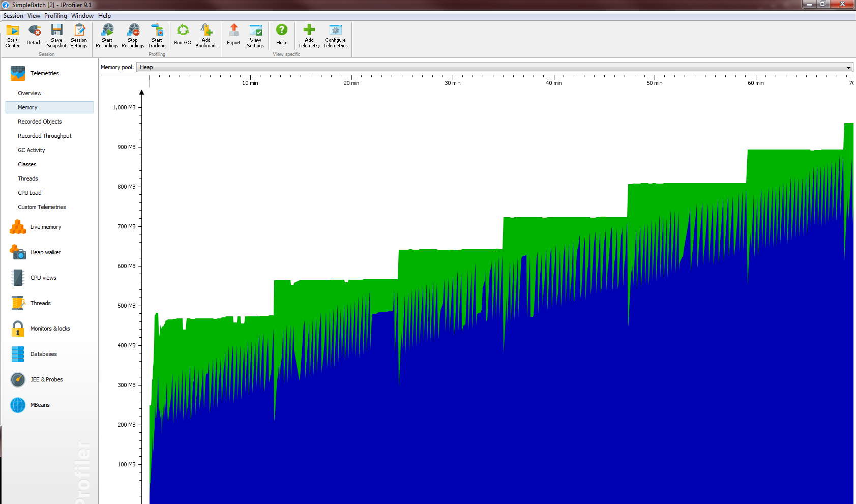Select Recorded Objects in Telemetries list

coord(40,122)
